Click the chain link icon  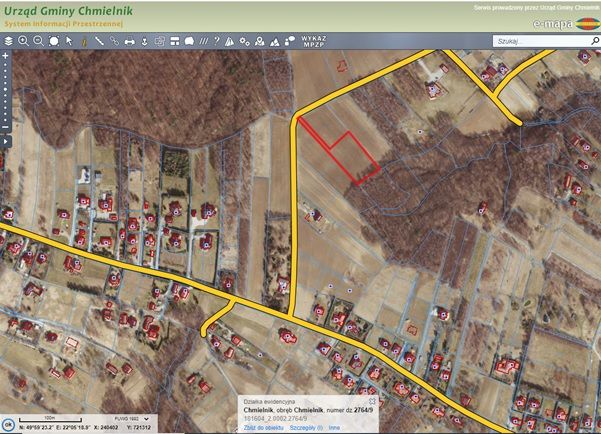click(x=114, y=41)
